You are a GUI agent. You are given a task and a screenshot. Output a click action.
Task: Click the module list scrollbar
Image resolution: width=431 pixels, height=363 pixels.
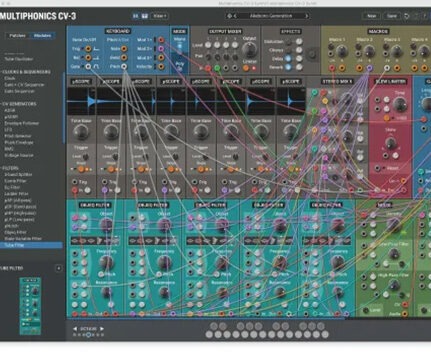coord(64,107)
